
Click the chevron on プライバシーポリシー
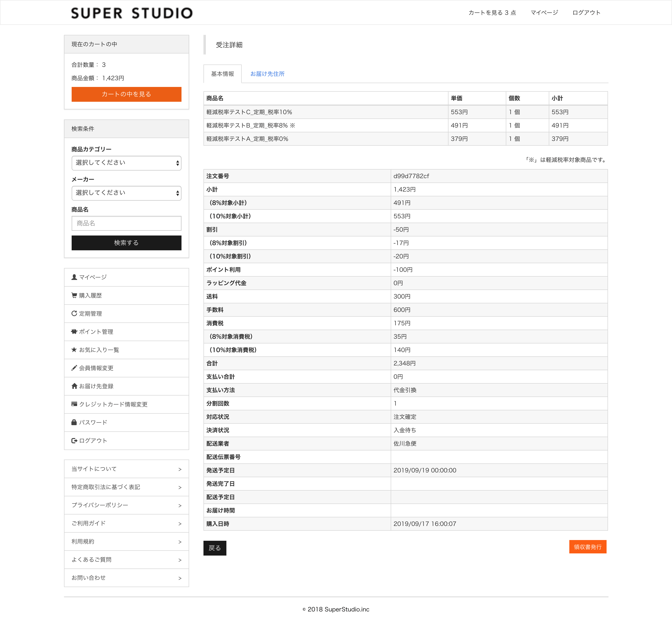pos(180,505)
